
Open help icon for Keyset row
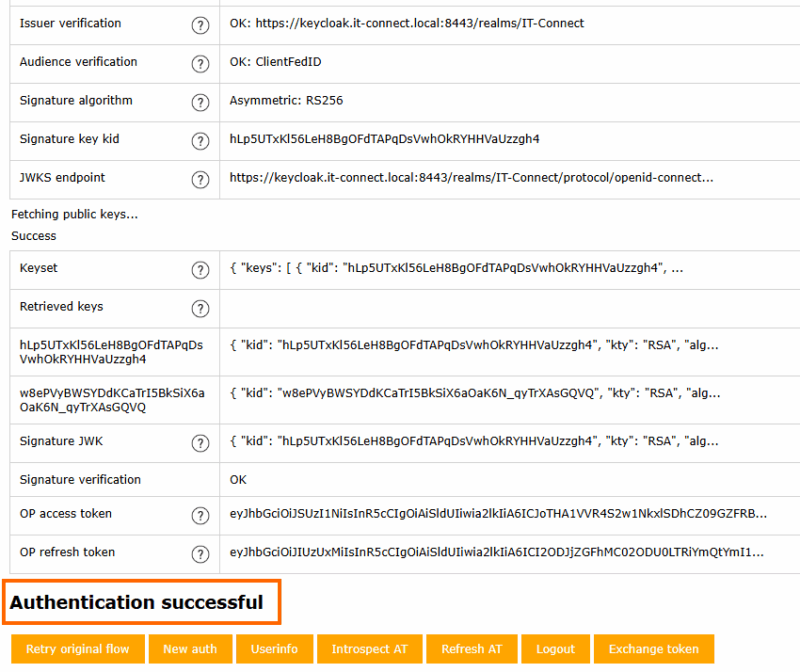point(200,270)
